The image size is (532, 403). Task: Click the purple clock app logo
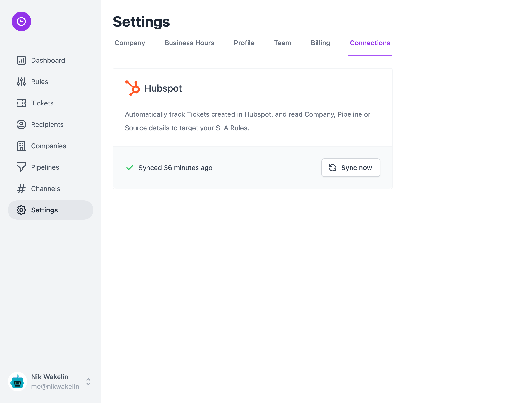(x=21, y=21)
